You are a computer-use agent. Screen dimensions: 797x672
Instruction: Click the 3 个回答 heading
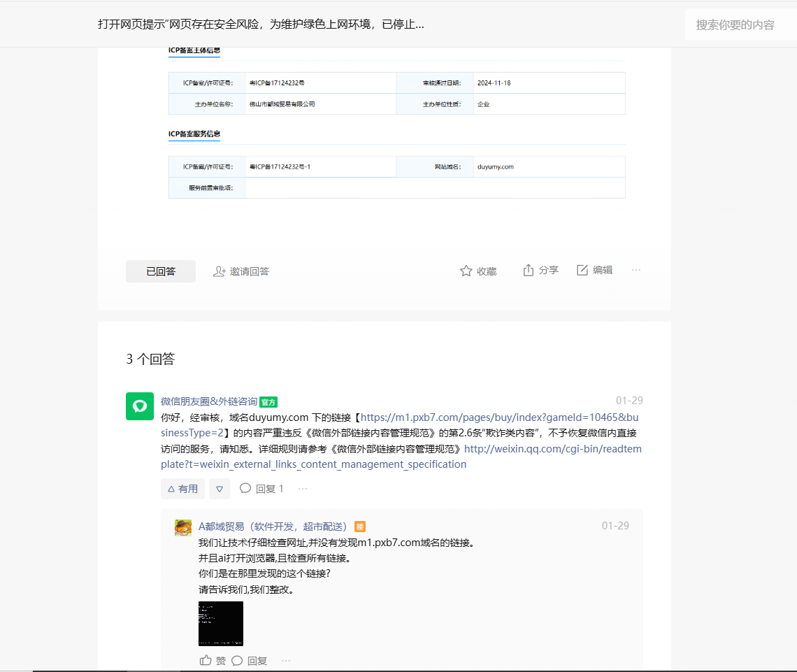pos(150,359)
